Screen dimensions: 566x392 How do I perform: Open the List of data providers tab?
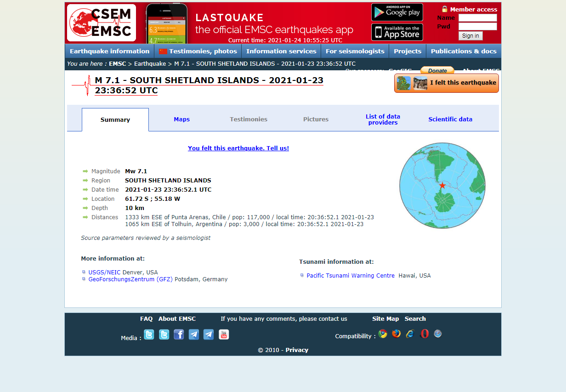383,119
